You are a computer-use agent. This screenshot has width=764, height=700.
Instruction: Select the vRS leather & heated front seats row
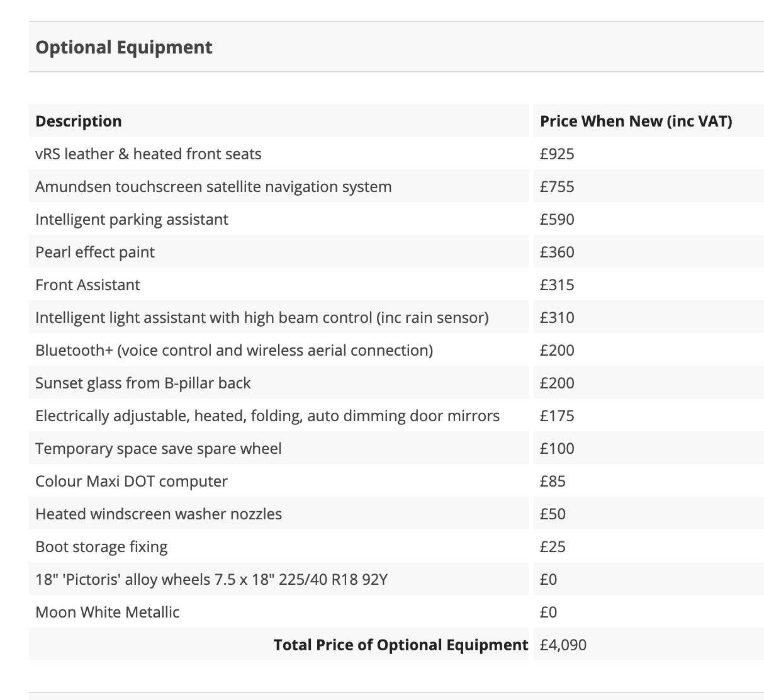click(x=149, y=154)
